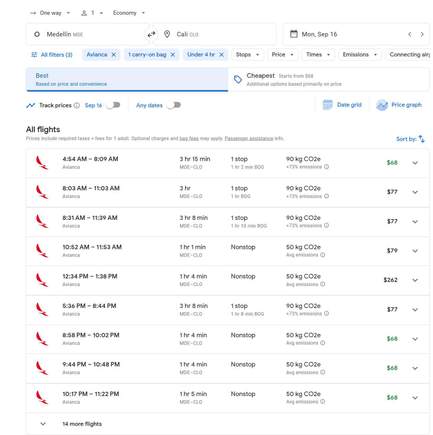Image resolution: width=433 pixels, height=435 pixels.
Task: Open the One way trip type dropdown
Action: click(50, 13)
